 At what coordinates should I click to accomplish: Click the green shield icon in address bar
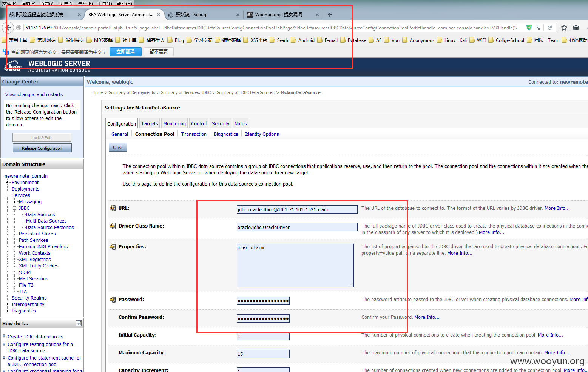click(529, 28)
